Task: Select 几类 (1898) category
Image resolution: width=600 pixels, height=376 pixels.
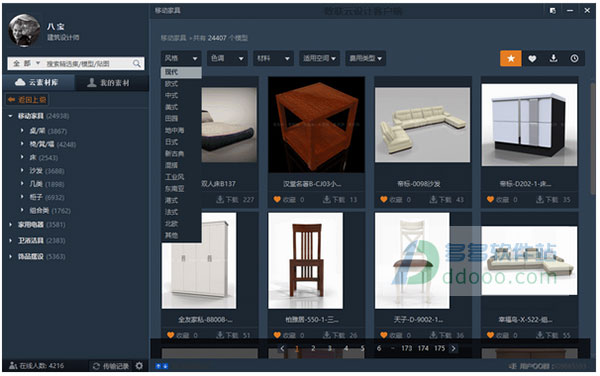Action: 47,184
